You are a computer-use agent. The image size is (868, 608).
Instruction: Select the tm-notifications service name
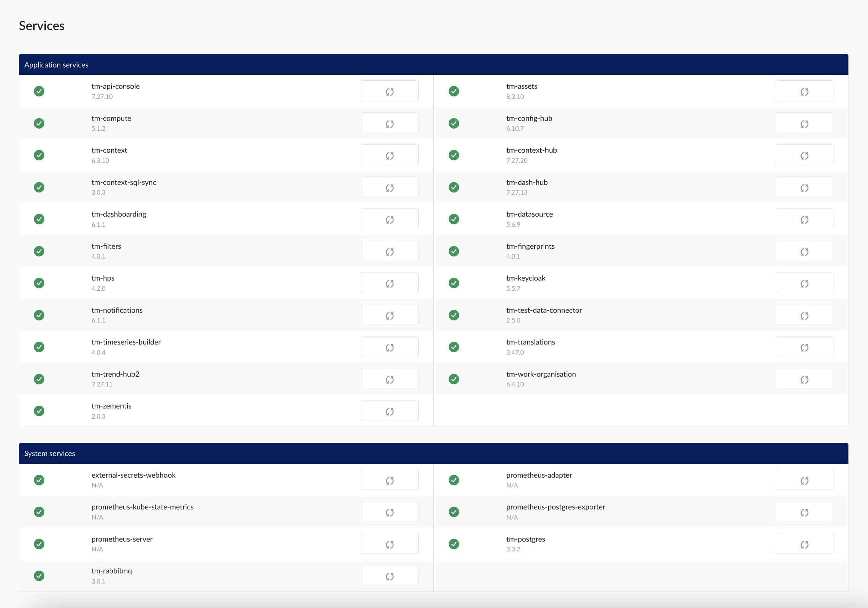(x=117, y=310)
